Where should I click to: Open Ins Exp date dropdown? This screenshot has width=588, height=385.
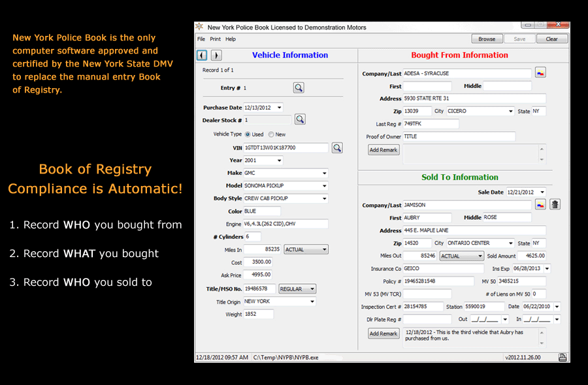tap(547, 269)
